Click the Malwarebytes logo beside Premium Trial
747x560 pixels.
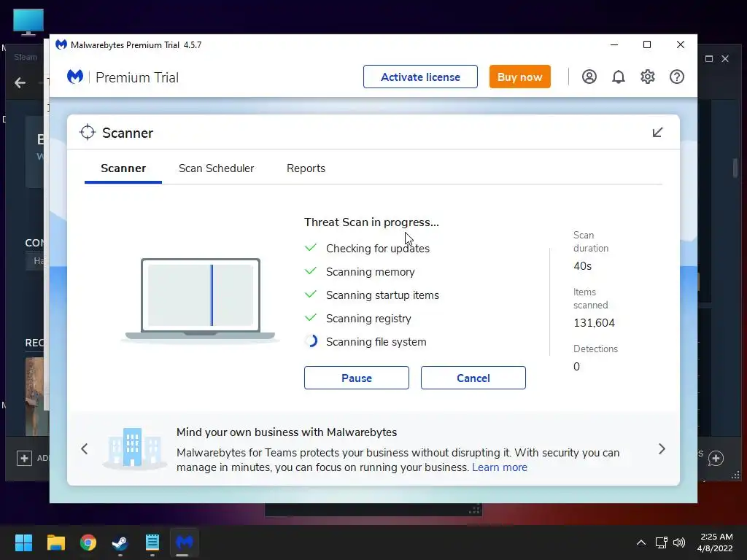pyautogui.click(x=75, y=77)
